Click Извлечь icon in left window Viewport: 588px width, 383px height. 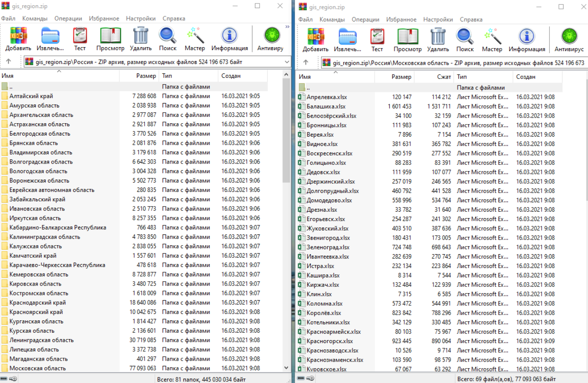coord(50,36)
